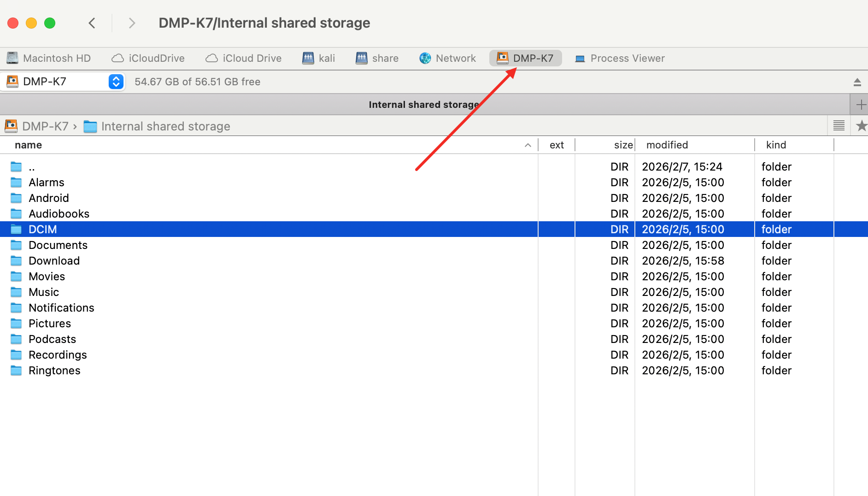The height and width of the screenshot is (496, 868).
Task: Click the 54.67 GB free space text
Action: (x=197, y=82)
